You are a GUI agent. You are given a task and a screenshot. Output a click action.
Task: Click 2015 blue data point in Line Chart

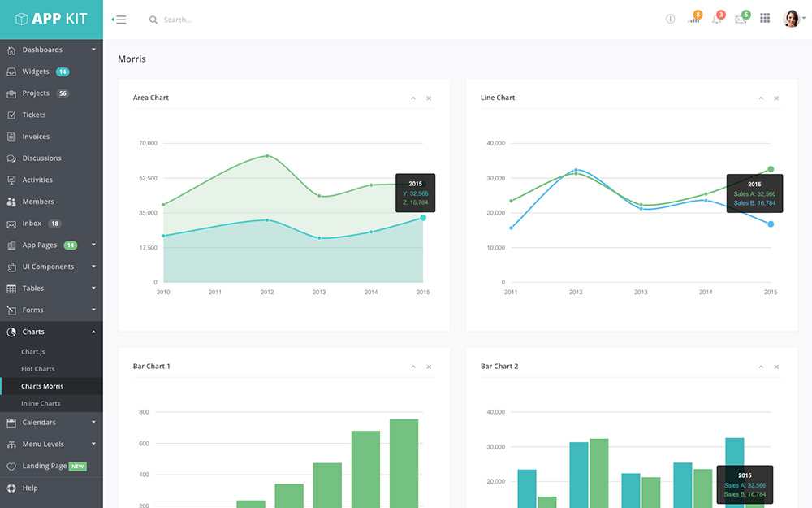click(x=771, y=224)
